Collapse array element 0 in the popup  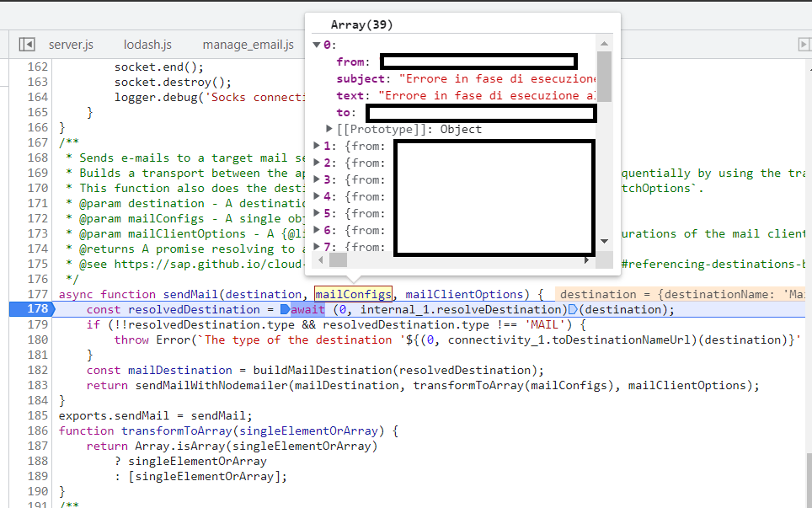click(318, 44)
